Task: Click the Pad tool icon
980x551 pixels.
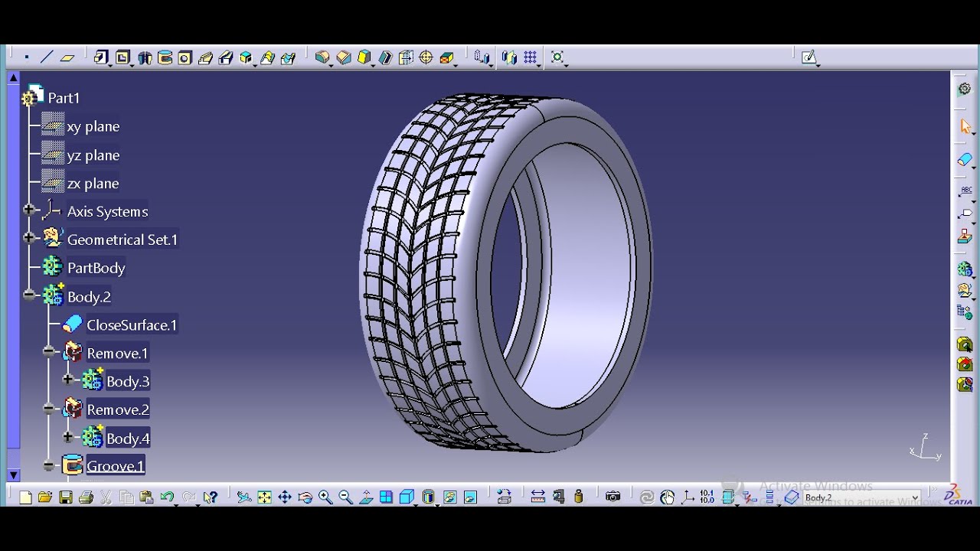Action: [102, 57]
